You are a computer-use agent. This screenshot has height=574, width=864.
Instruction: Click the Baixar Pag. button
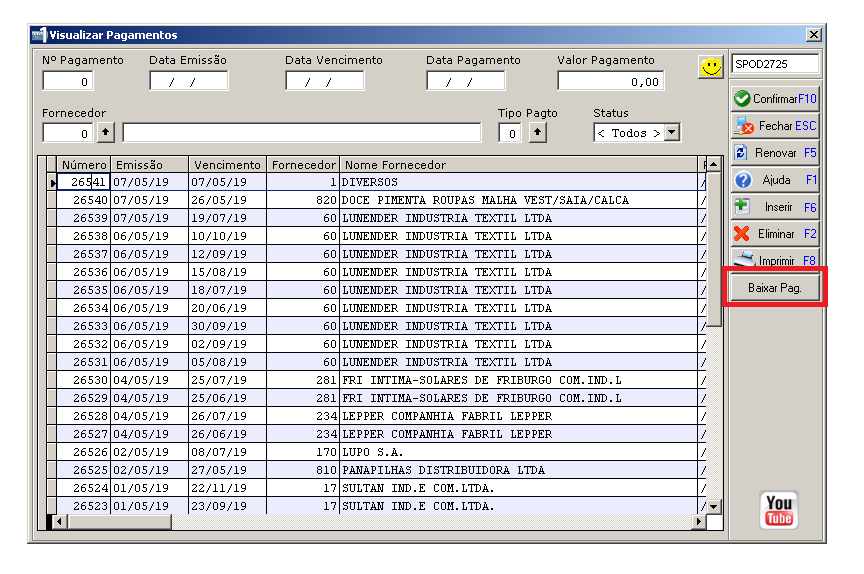point(775,288)
